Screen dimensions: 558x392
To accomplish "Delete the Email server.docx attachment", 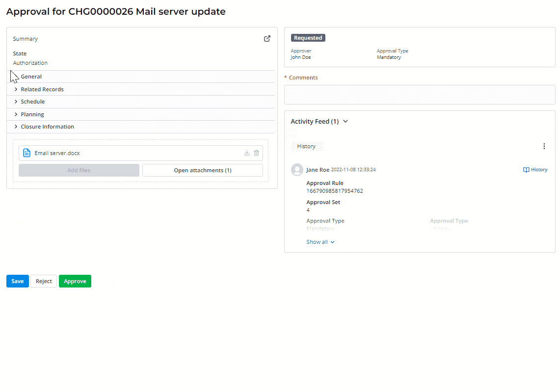I will click(256, 153).
